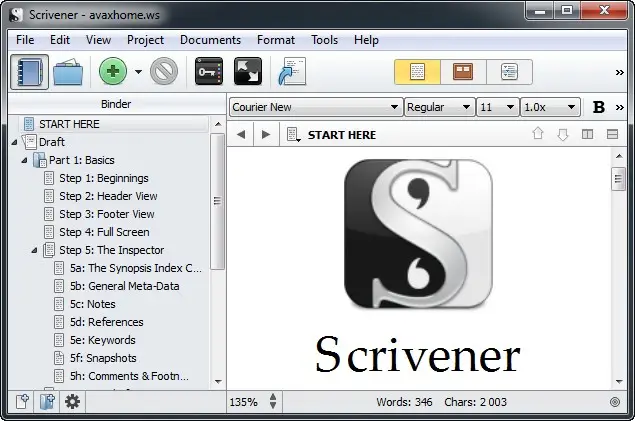This screenshot has width=635, height=421.
Task: Open the View menu
Action: [x=98, y=40]
